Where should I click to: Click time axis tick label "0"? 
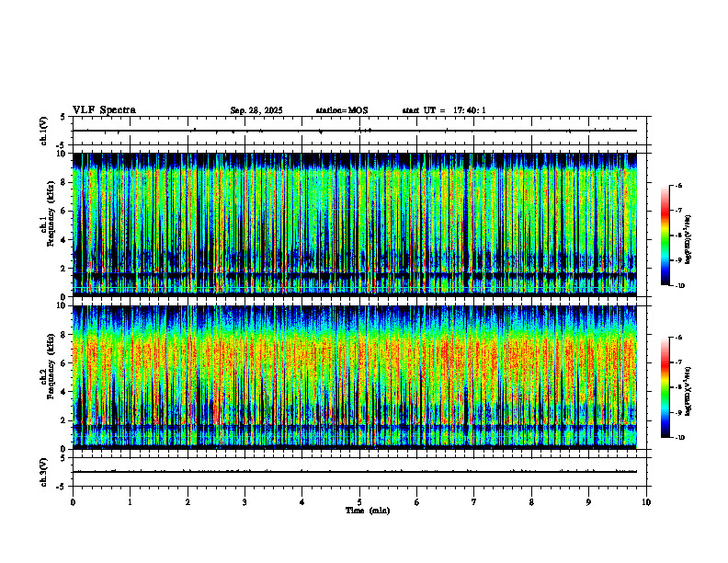click(73, 502)
